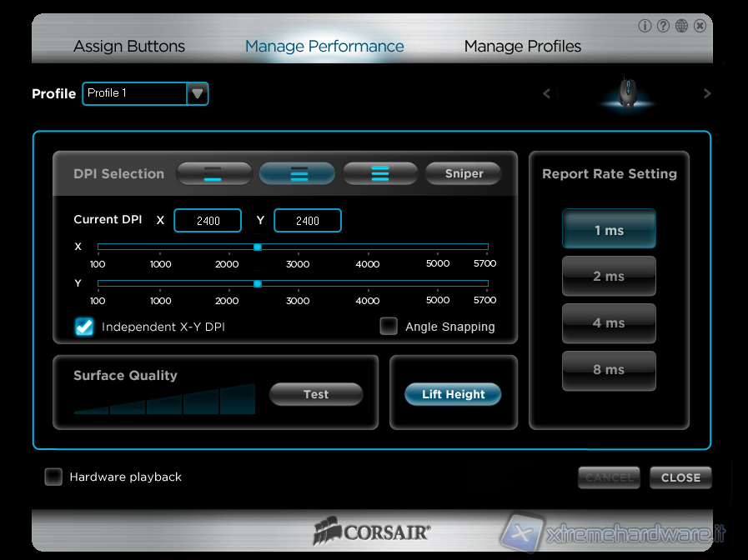Select the third DPI level button
The image size is (748, 560).
380,173
